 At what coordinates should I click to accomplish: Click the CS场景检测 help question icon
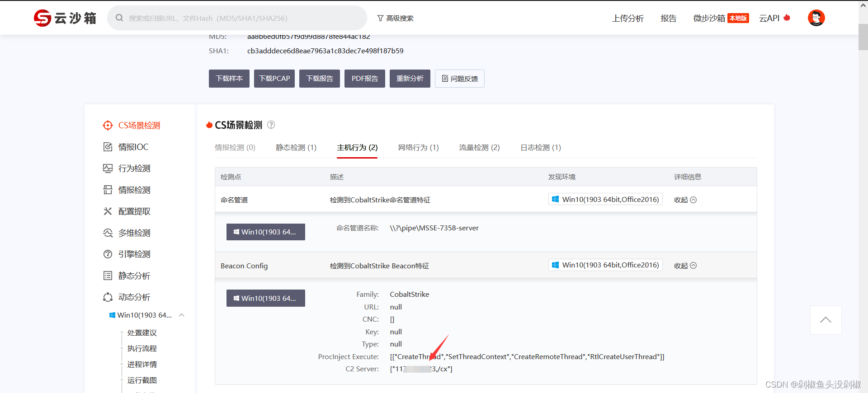pos(271,125)
